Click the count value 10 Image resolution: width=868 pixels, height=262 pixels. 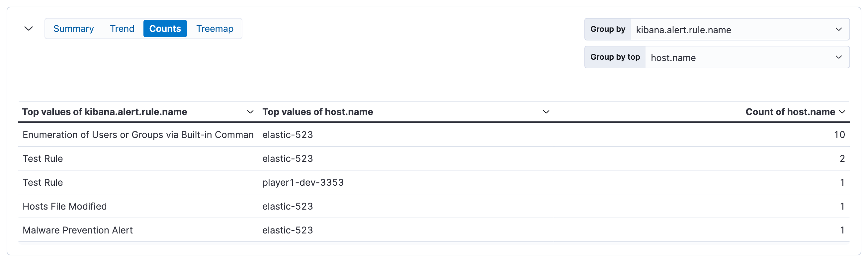(x=840, y=135)
